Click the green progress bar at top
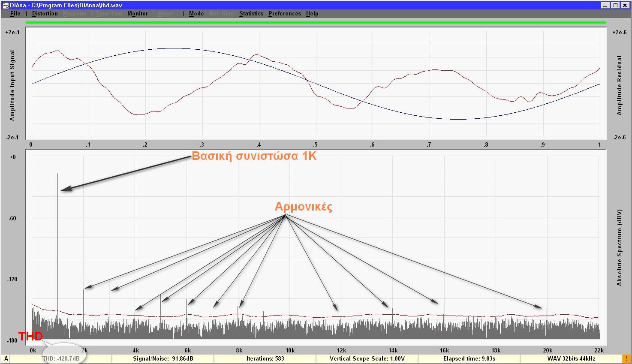This screenshot has height=364, width=632. point(316,23)
